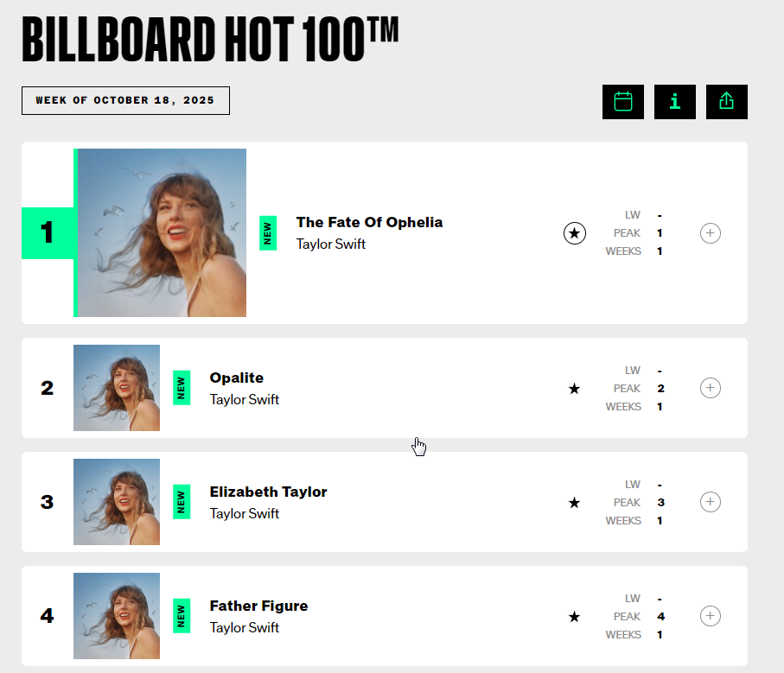Expand the Father Figure chart entry
The width and height of the screenshot is (784, 673).
click(x=710, y=616)
